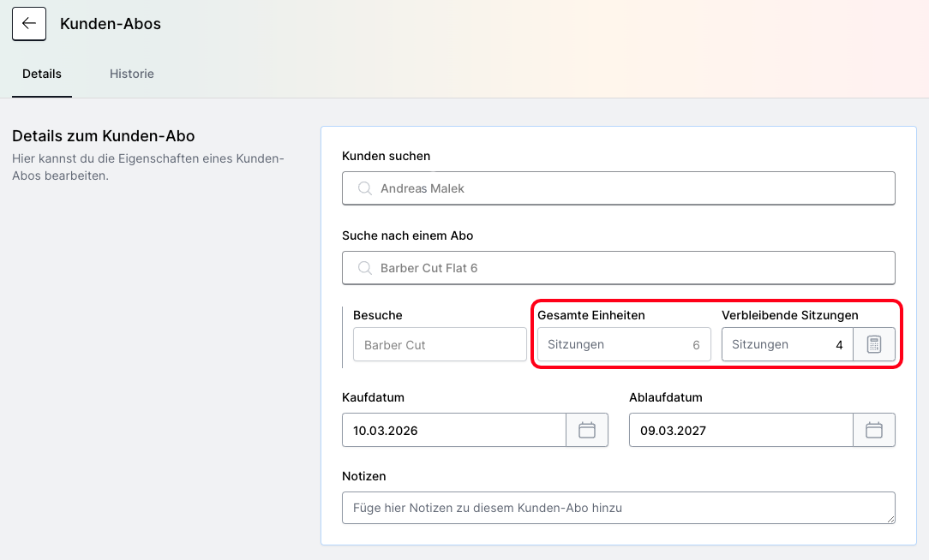Click the Kaufdatum date field 10.03.2026
Screen dimensions: 929x560
(453, 430)
